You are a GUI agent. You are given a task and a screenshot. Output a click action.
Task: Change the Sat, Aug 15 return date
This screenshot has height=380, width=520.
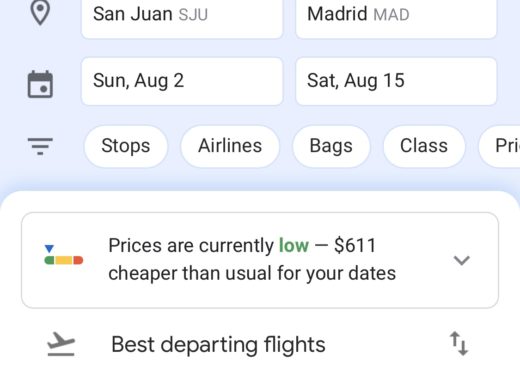click(x=396, y=81)
